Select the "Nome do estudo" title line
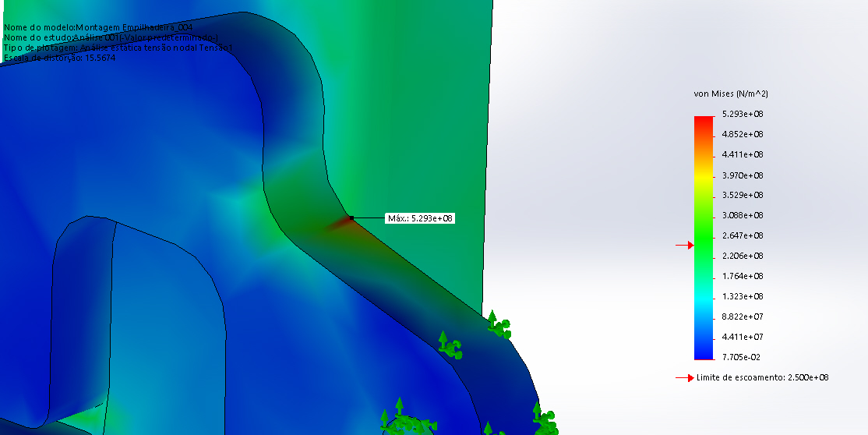 [111, 37]
